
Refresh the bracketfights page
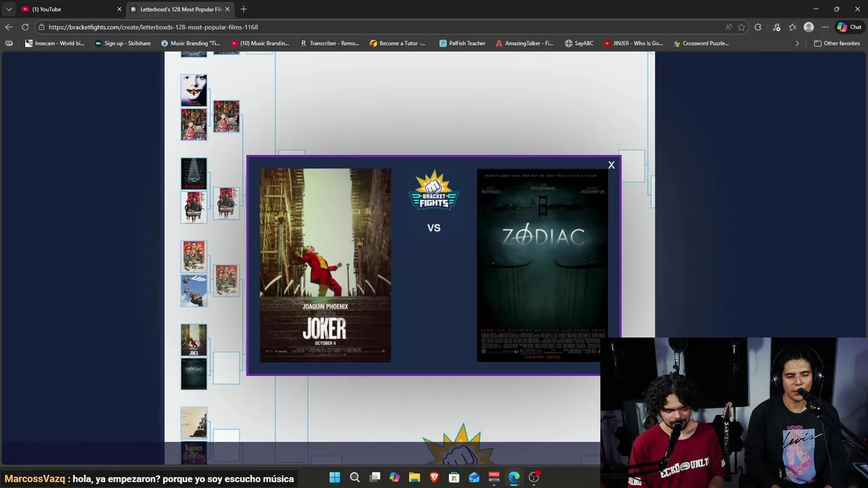click(x=25, y=27)
